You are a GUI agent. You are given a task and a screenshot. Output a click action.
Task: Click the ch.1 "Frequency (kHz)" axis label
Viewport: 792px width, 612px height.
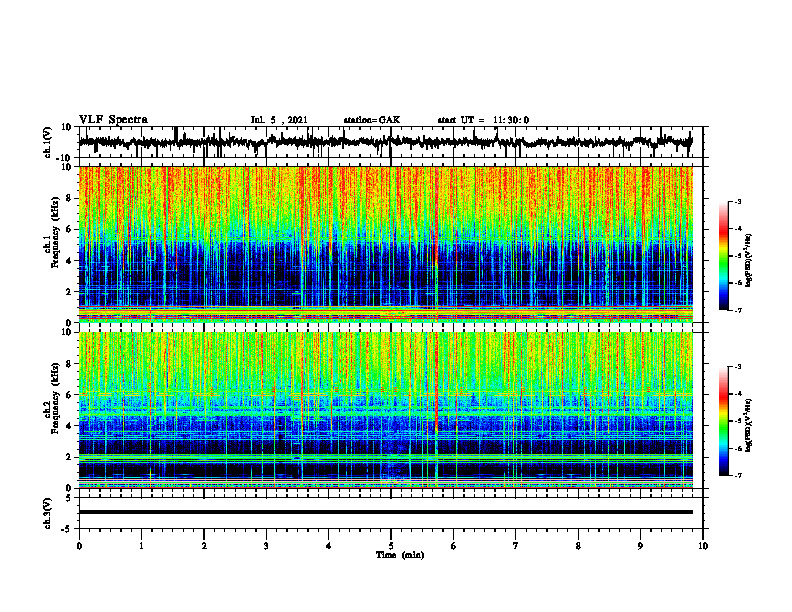click(55, 232)
